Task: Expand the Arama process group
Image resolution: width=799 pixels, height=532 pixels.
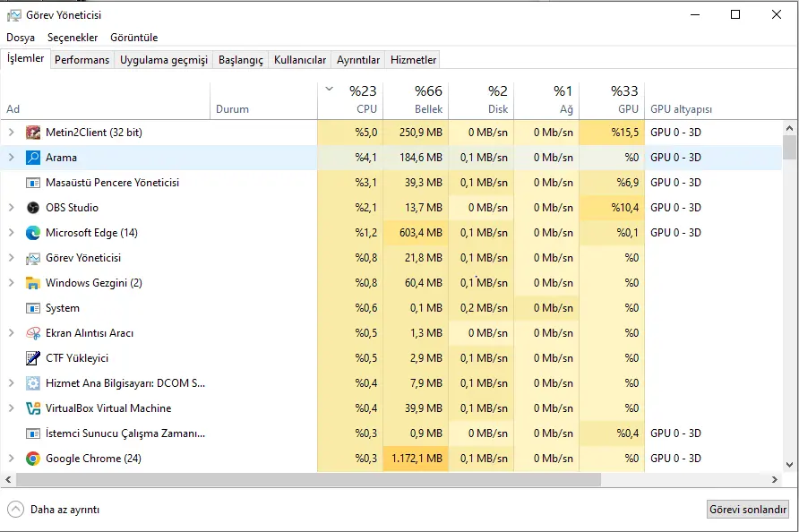Action: click(x=12, y=158)
